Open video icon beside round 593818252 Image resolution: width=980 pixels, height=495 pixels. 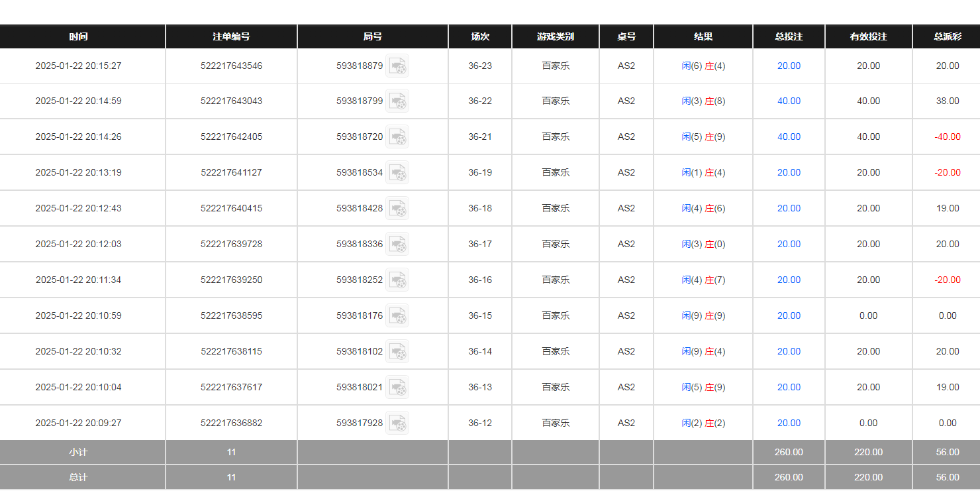pyautogui.click(x=397, y=280)
